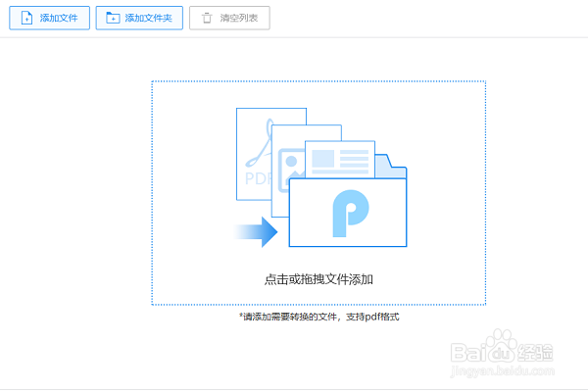Select the 清空列表 button
This screenshot has width=588, height=392.
pyautogui.click(x=229, y=18)
